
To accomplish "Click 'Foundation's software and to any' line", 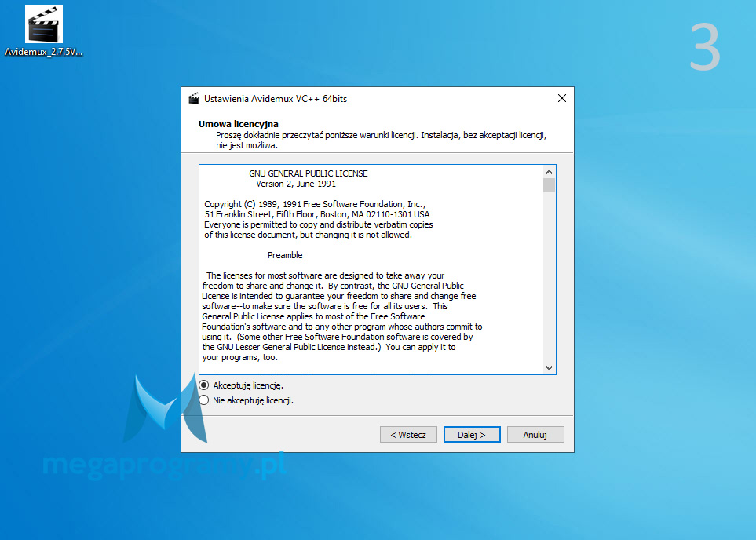I will (x=341, y=327).
